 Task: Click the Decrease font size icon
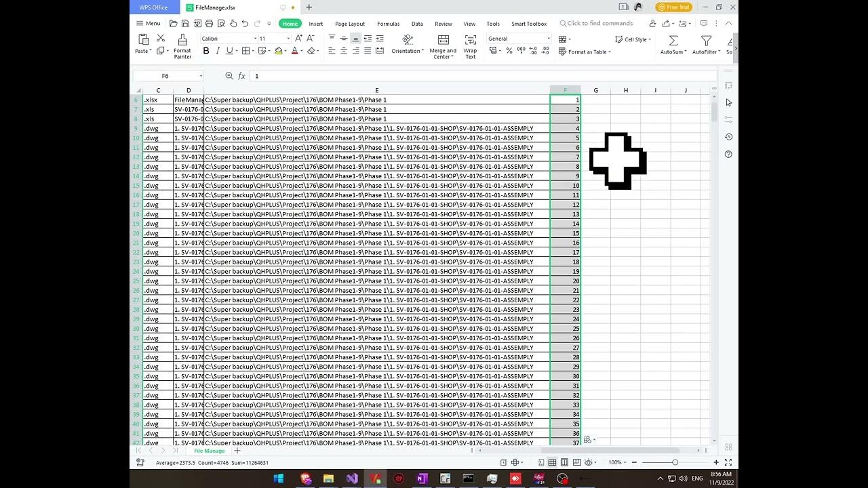pyautogui.click(x=310, y=39)
